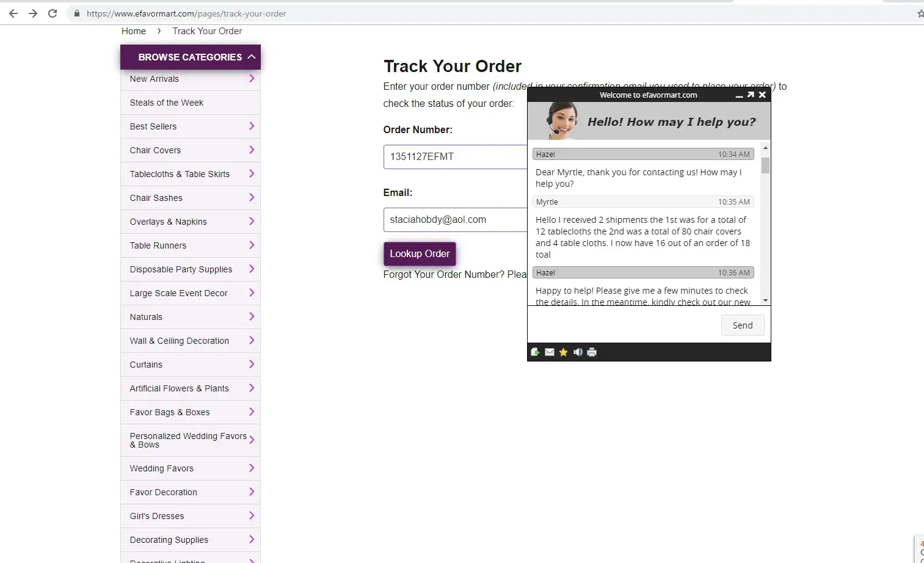Pop out the chat window
Image resolution: width=924 pixels, height=563 pixels.
pos(751,95)
